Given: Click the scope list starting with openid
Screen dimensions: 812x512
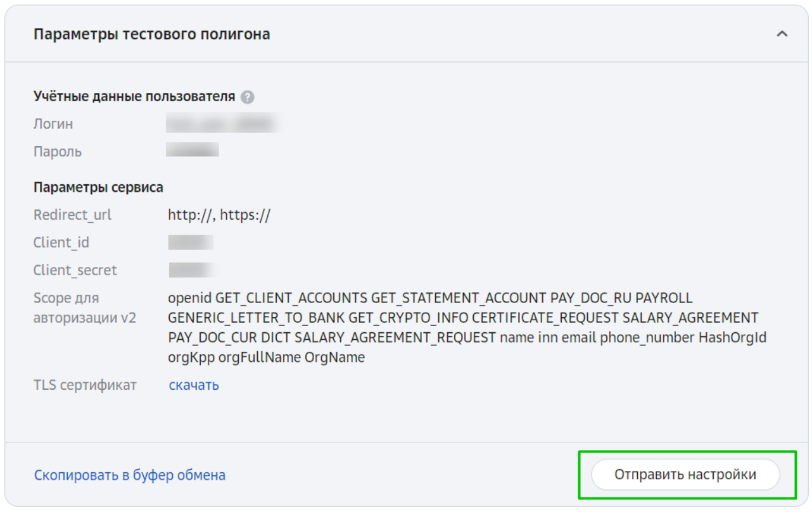Looking at the screenshot, I should coord(467,327).
